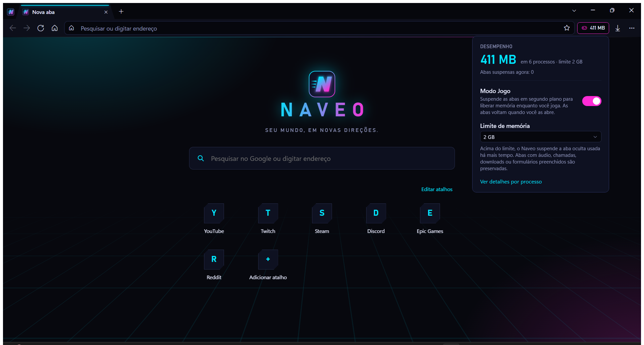
Task: Click the 411 MB performance button
Action: point(593,28)
